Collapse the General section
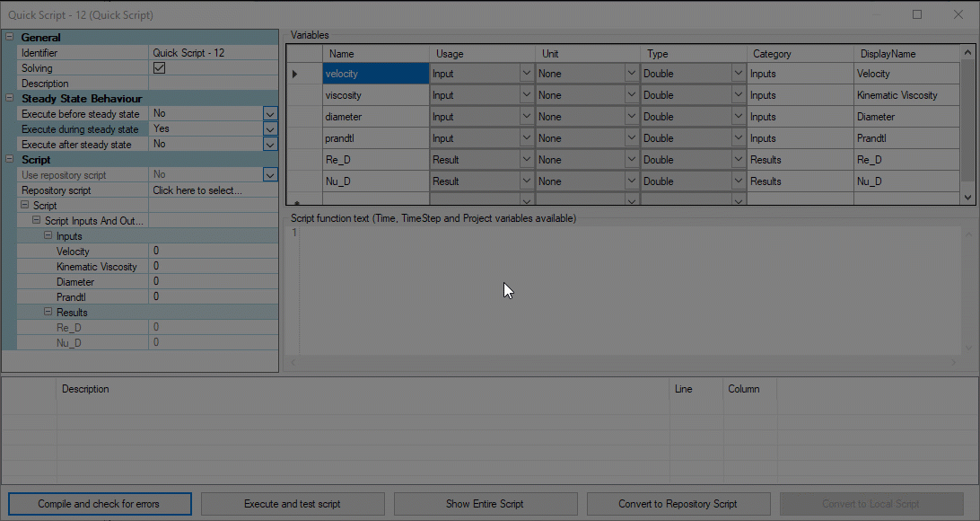The width and height of the screenshot is (980, 521). 10,38
